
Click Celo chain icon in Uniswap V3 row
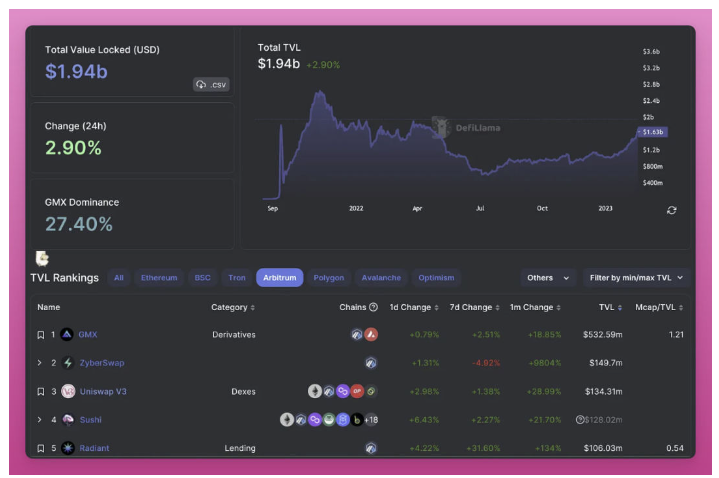(371, 391)
